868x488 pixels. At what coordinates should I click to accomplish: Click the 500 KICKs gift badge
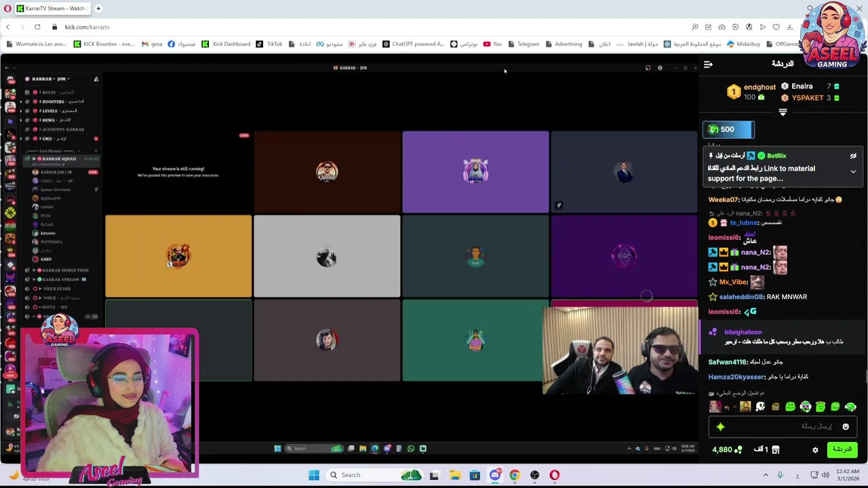[728, 129]
